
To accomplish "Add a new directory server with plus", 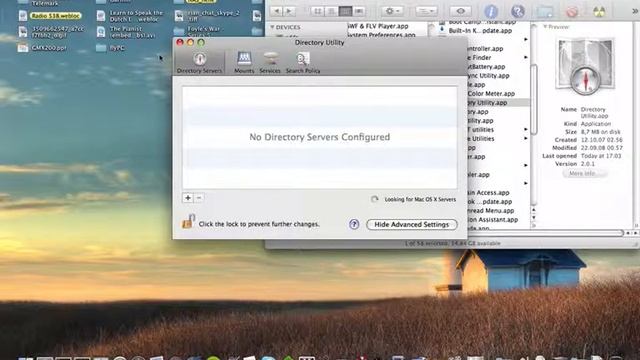I will [x=188, y=198].
